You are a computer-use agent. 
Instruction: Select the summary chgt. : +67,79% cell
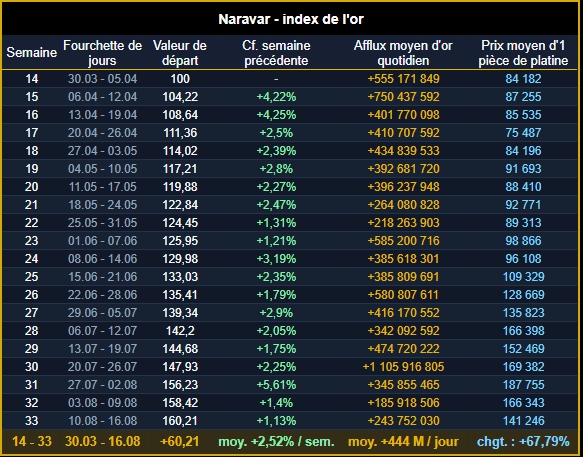click(x=523, y=442)
